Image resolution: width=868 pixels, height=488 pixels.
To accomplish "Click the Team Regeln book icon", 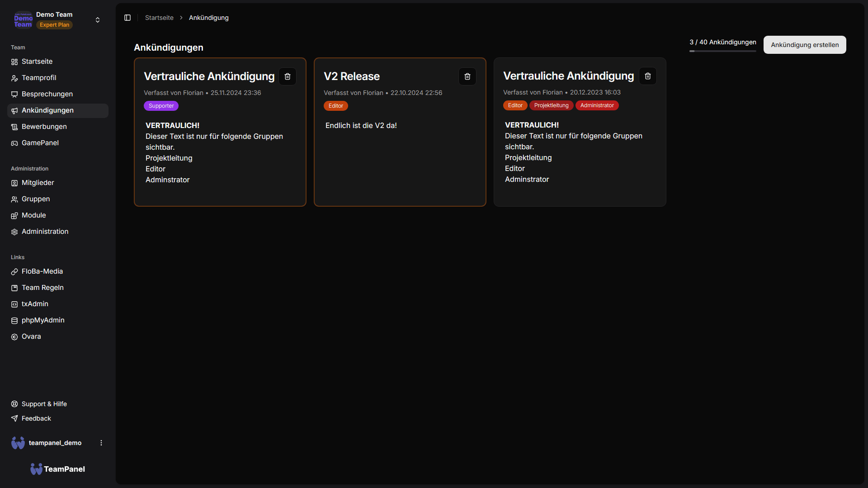I will click(x=14, y=288).
